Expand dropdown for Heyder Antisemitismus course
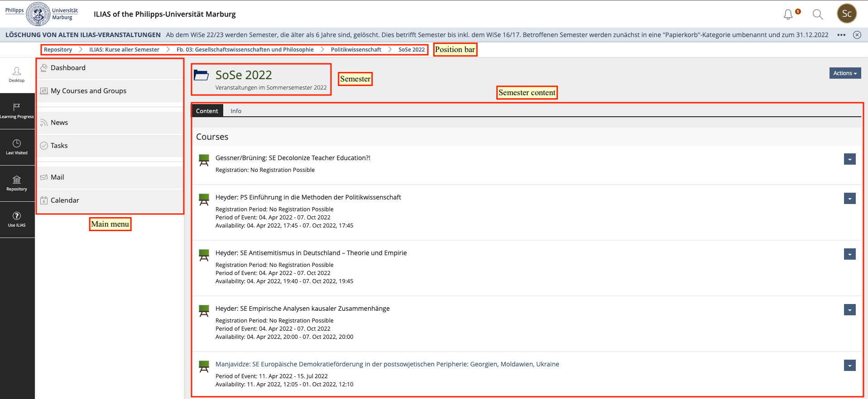Image resolution: width=868 pixels, height=399 pixels. tap(849, 254)
